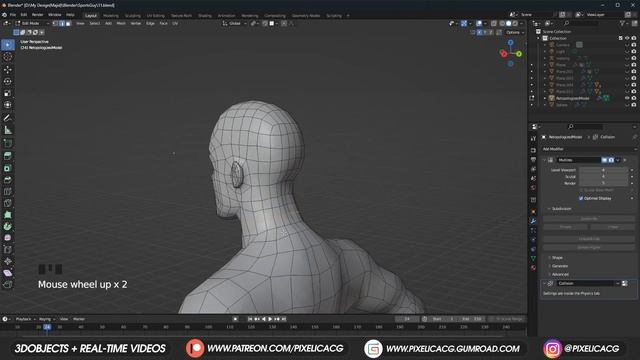The width and height of the screenshot is (640, 360).
Task: Select the Bevel tool
Action: [x=8, y=180]
